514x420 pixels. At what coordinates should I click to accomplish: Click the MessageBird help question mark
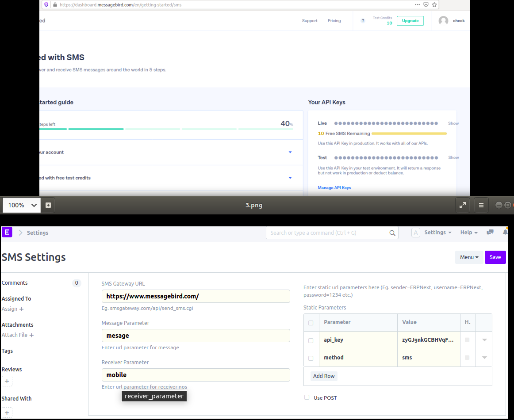pyautogui.click(x=363, y=21)
